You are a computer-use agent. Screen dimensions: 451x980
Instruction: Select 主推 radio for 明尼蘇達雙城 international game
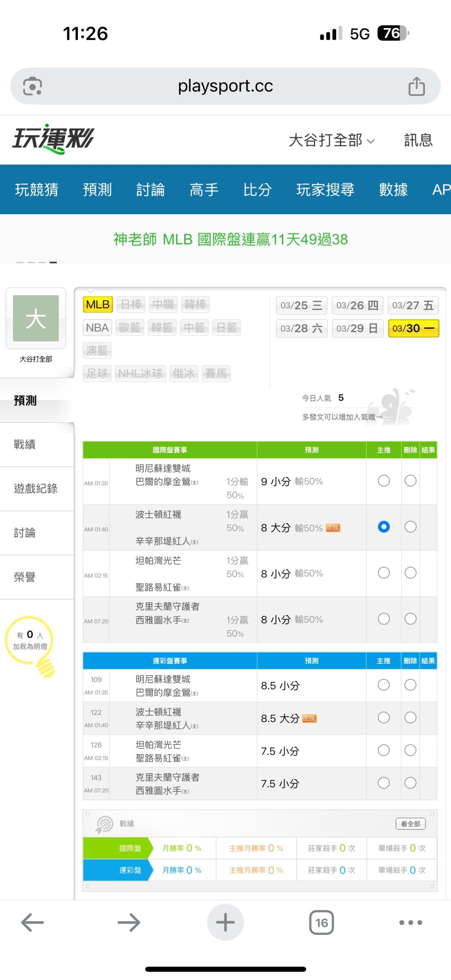click(383, 481)
